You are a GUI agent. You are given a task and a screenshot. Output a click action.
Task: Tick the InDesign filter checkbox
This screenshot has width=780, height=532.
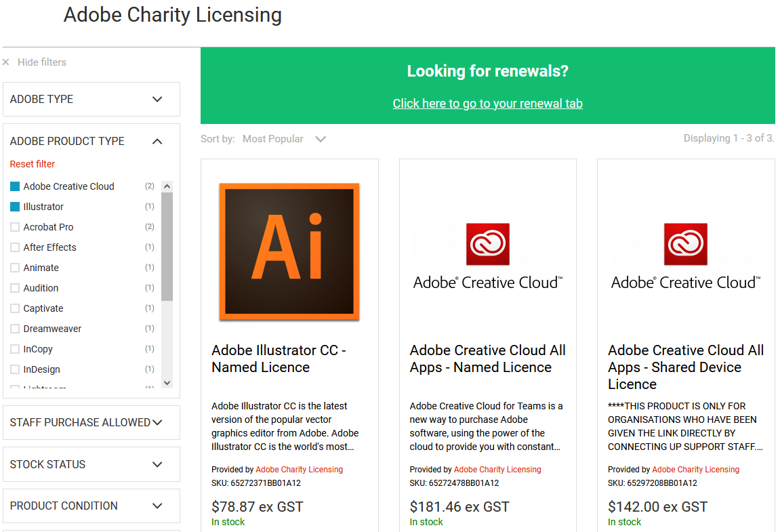15,370
